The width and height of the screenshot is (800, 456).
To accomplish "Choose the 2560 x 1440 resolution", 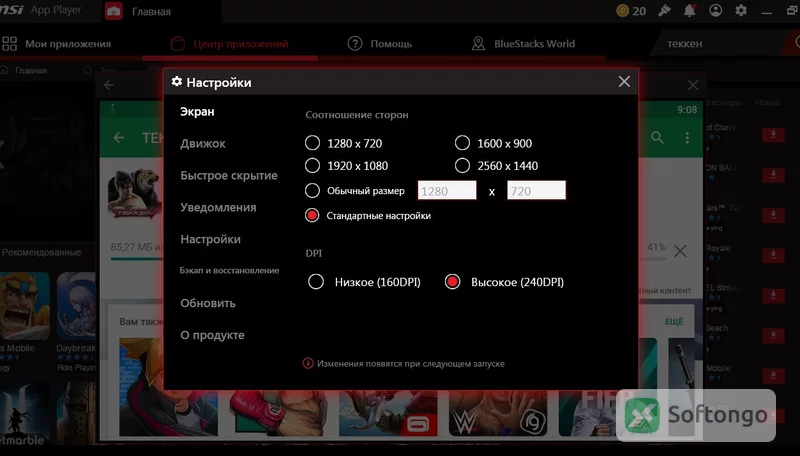I will tap(462, 166).
